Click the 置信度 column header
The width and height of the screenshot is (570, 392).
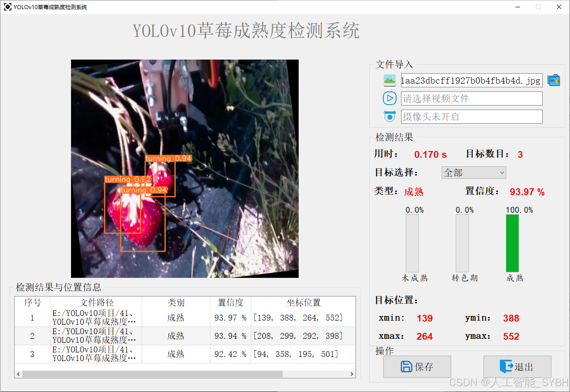click(230, 302)
